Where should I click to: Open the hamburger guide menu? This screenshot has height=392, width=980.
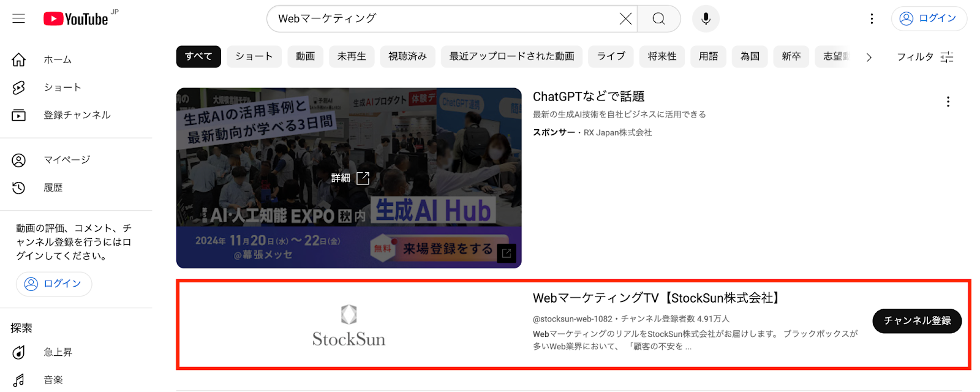tap(19, 19)
